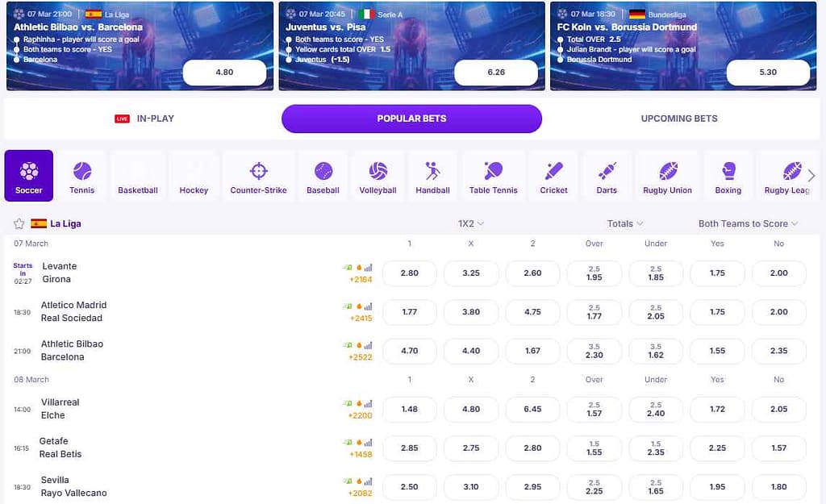The width and height of the screenshot is (826, 504).
Task: Expand the 1X2 market dropdown
Action: click(471, 224)
